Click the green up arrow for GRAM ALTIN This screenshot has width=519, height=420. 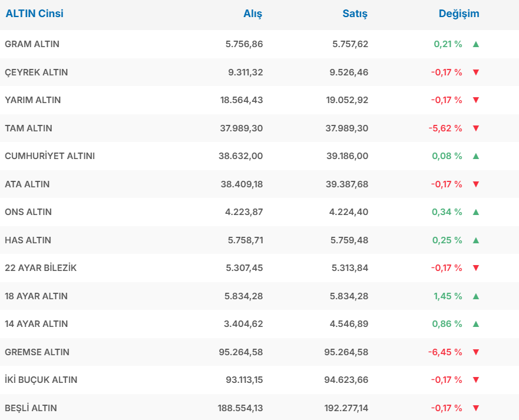476,44
